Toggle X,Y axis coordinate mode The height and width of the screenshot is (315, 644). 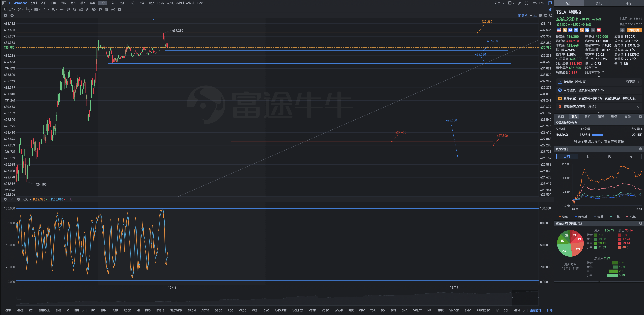(535, 16)
